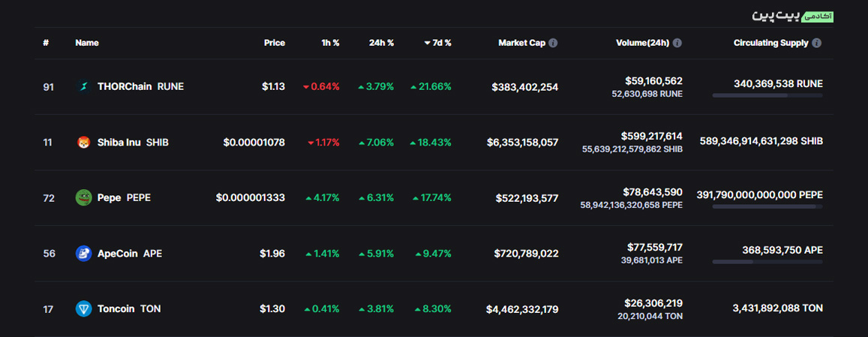Click the Toncoin logo icon
The height and width of the screenshot is (337, 868).
click(83, 308)
